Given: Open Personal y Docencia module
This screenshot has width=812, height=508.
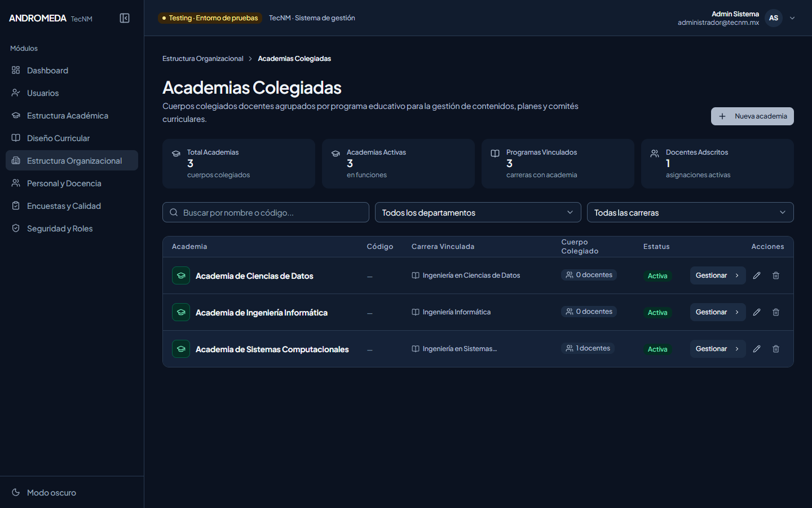Looking at the screenshot, I should [x=72, y=183].
